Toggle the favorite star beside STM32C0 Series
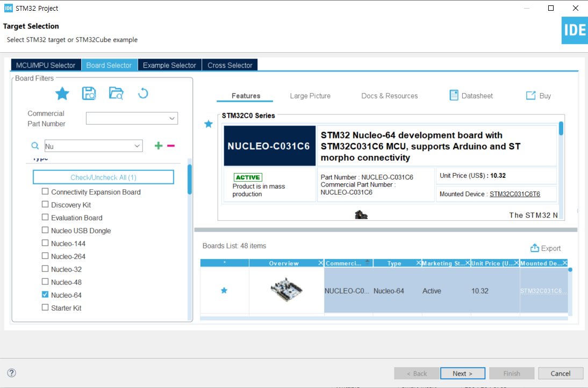This screenshot has height=388, width=588. click(209, 124)
